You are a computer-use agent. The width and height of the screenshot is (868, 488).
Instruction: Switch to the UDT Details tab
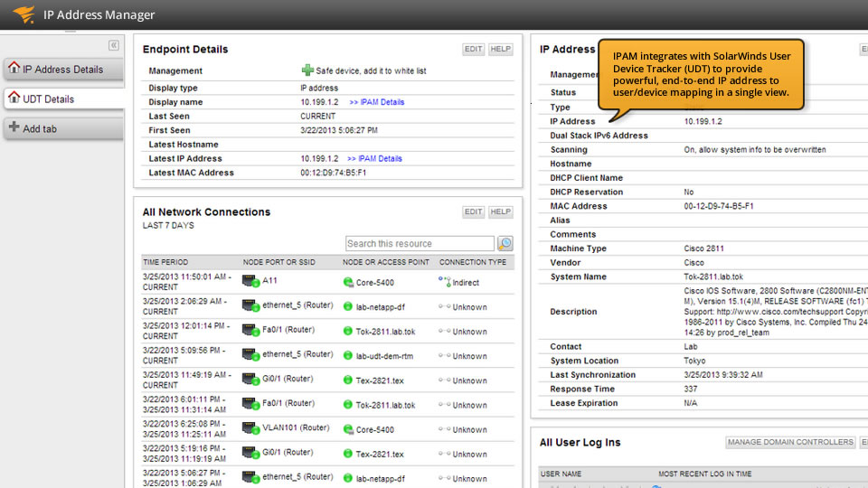(62, 99)
